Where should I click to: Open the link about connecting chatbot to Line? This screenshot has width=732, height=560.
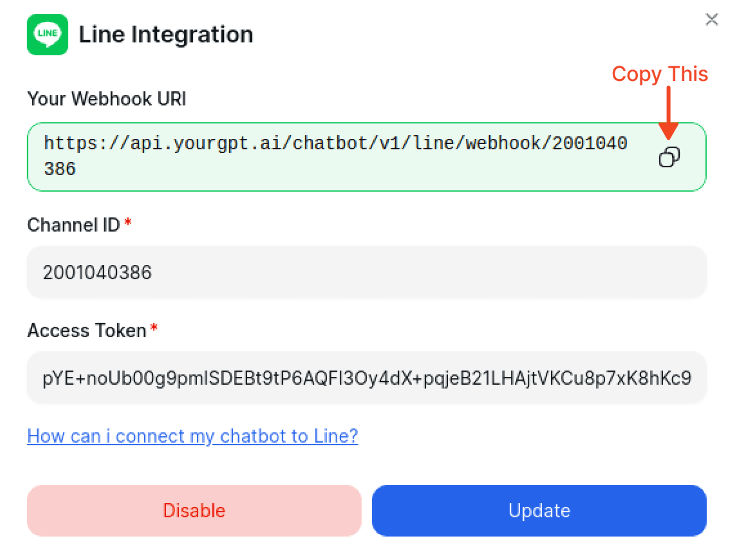tap(192, 435)
